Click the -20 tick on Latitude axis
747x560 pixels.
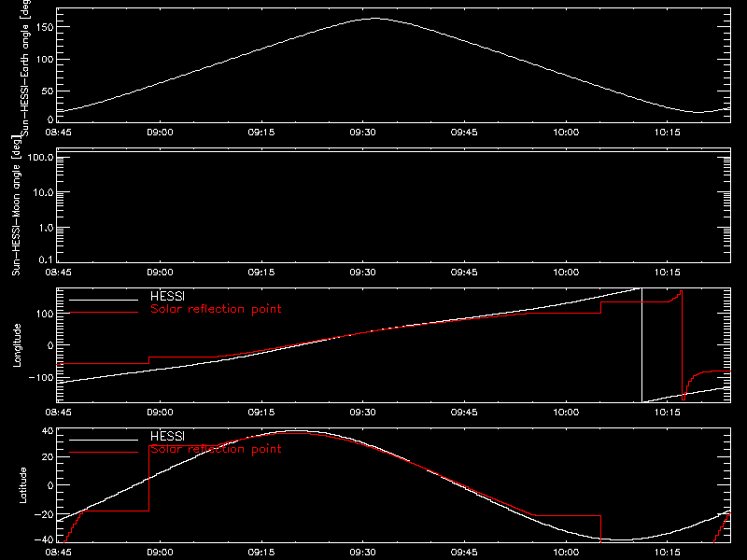(x=44, y=514)
